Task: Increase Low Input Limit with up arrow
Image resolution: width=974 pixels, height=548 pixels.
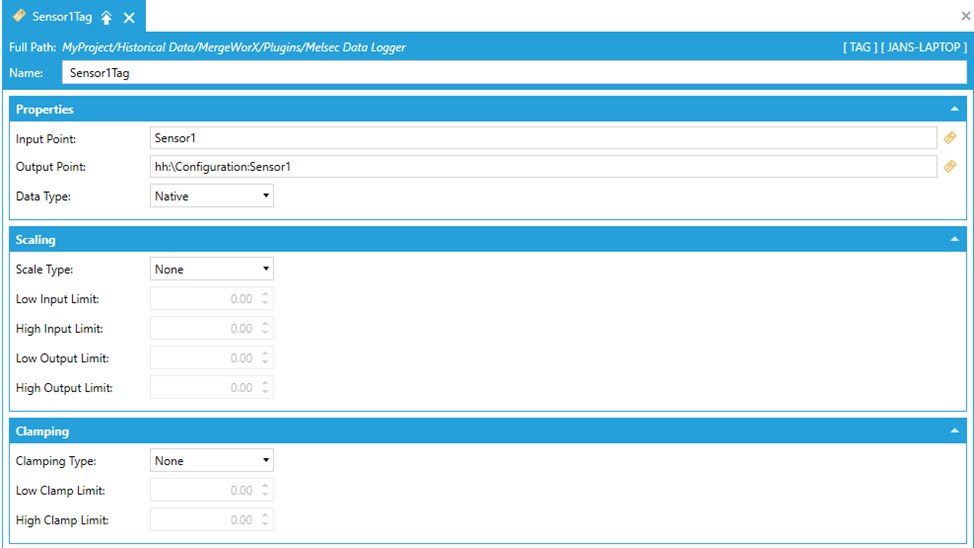Action: [x=265, y=294]
